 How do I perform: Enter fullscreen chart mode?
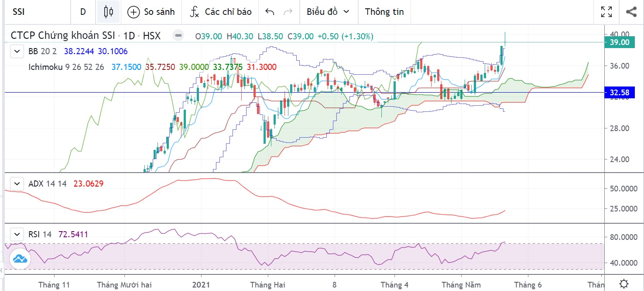coord(606,12)
